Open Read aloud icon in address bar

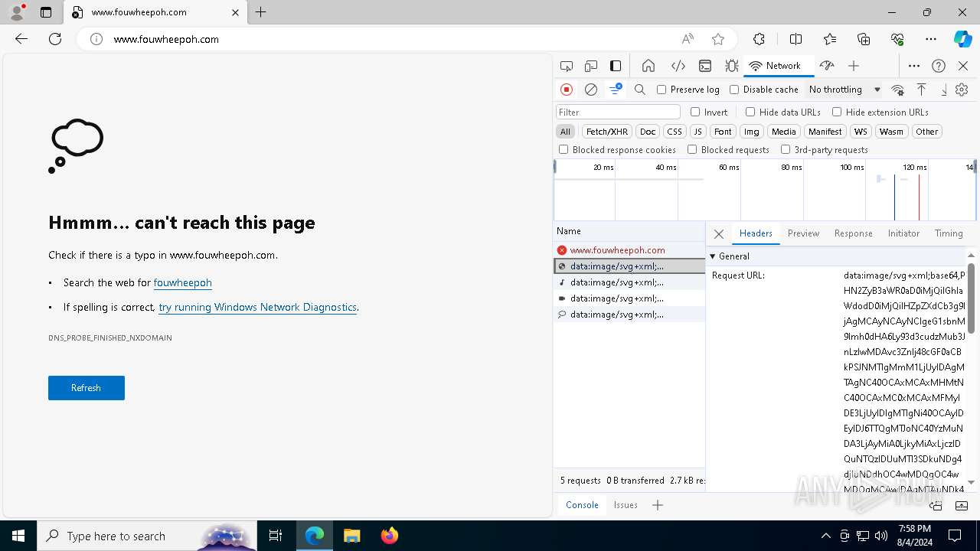click(688, 39)
